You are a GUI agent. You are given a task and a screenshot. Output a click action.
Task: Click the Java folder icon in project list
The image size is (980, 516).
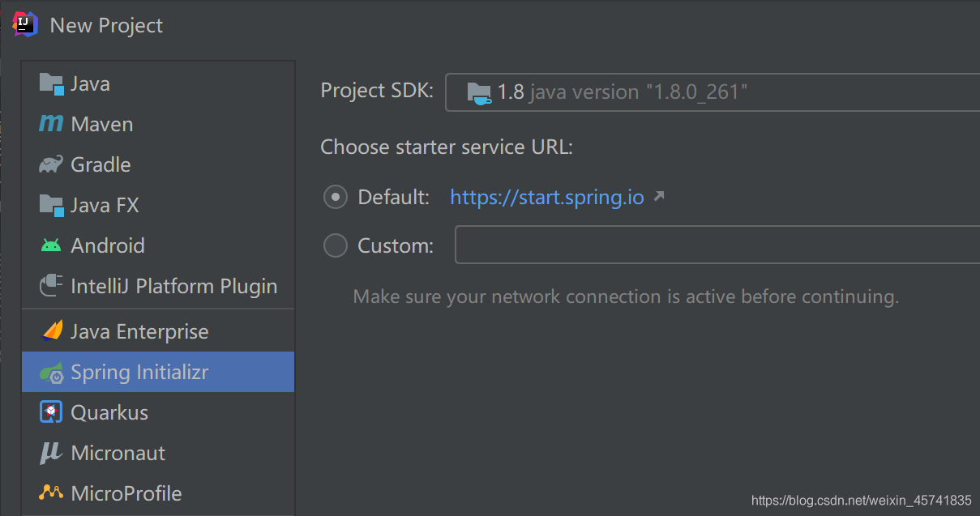point(51,84)
